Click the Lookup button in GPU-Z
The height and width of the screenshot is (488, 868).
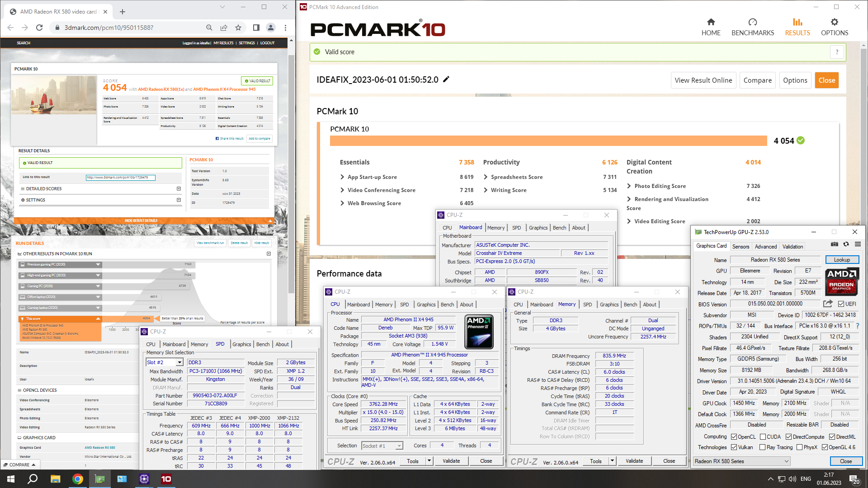[x=842, y=260]
